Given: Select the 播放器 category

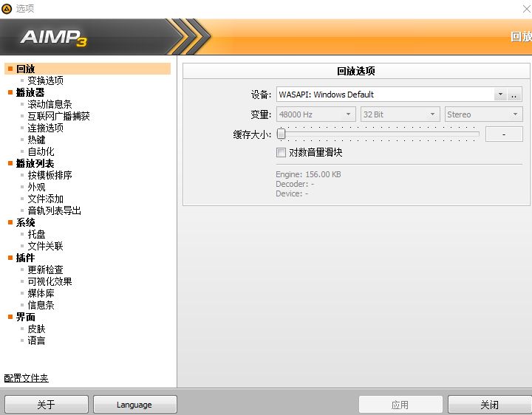Looking at the screenshot, I should click(x=30, y=92).
